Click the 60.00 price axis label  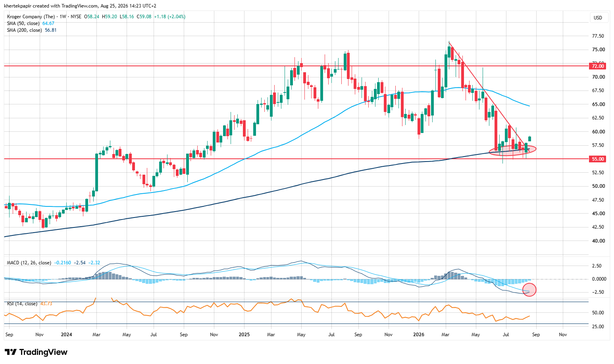(x=598, y=132)
